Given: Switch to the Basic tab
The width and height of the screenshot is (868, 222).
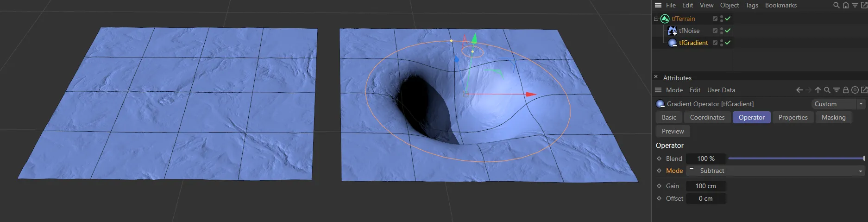Looking at the screenshot, I should coord(669,117).
